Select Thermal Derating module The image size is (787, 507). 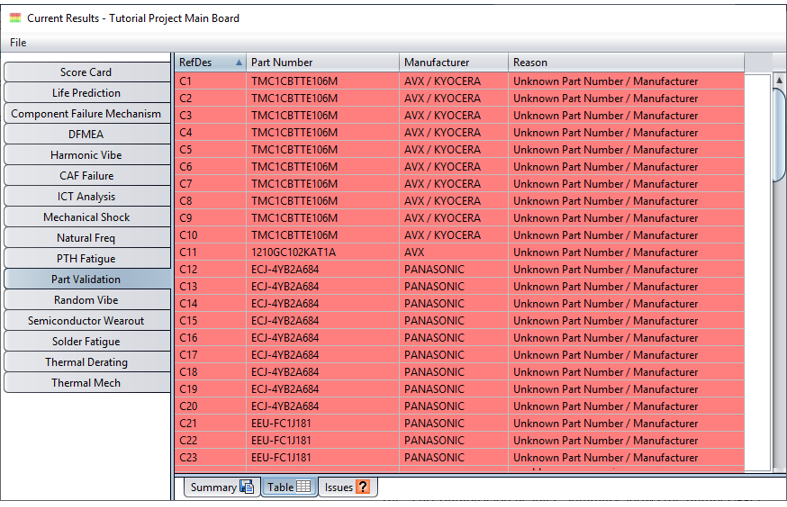[86, 362]
